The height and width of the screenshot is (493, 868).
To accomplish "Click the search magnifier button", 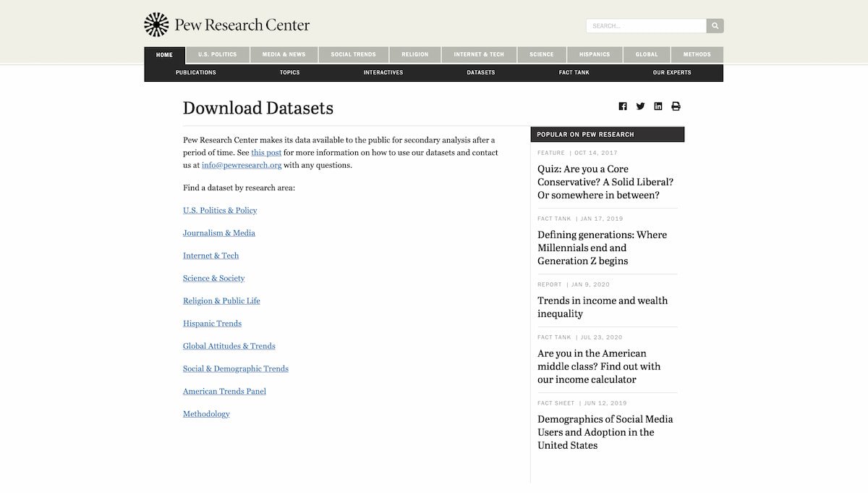I will [x=715, y=25].
